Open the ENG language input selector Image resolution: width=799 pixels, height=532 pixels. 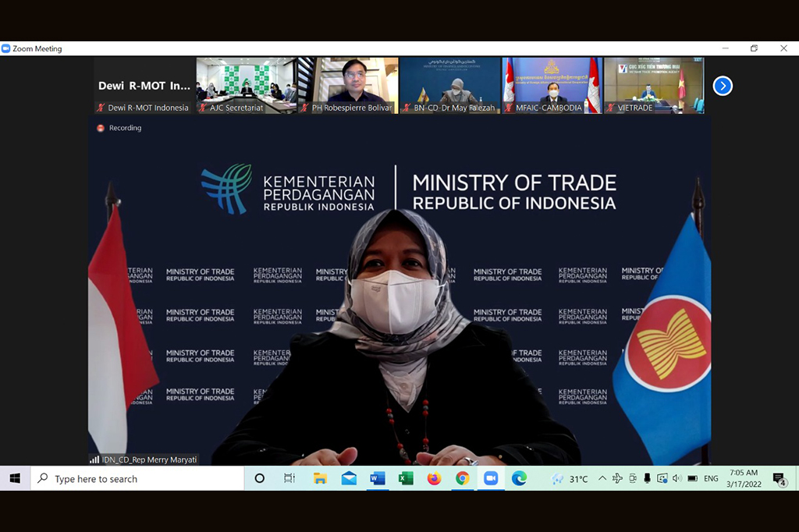(711, 478)
